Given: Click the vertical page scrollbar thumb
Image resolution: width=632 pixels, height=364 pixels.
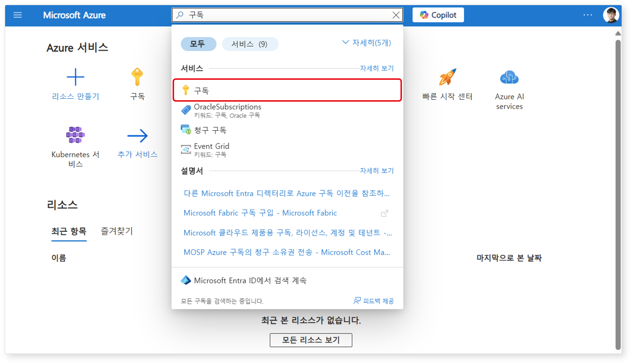Looking at the screenshot, I should (x=618, y=195).
